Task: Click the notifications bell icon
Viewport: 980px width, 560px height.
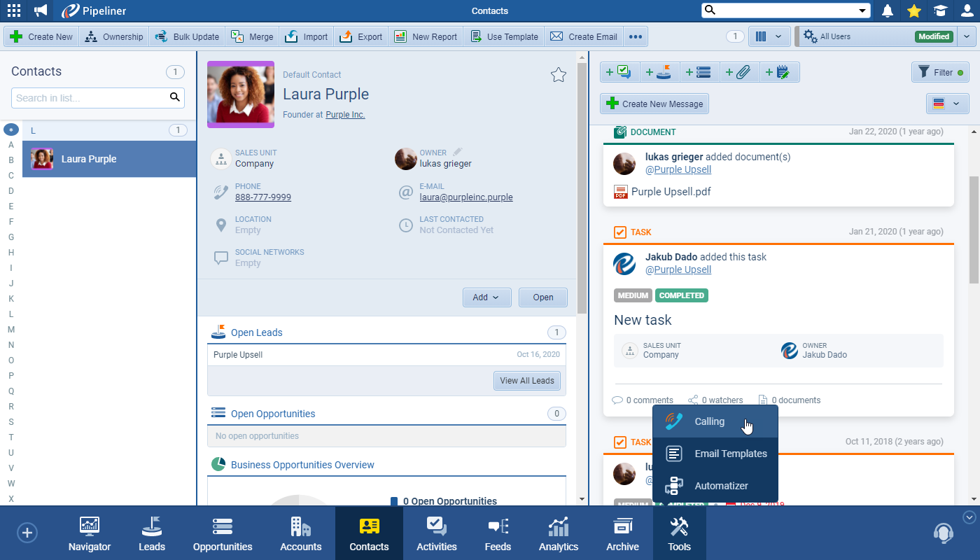Action: pos(888,10)
